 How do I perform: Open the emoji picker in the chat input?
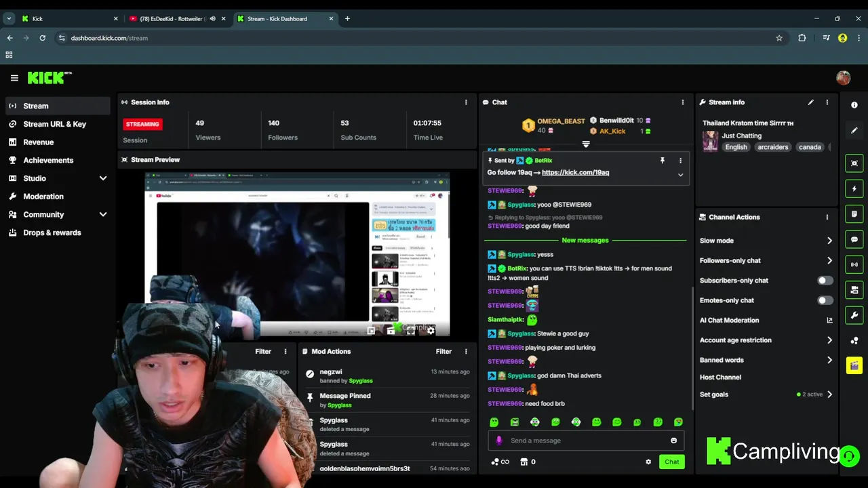673,441
